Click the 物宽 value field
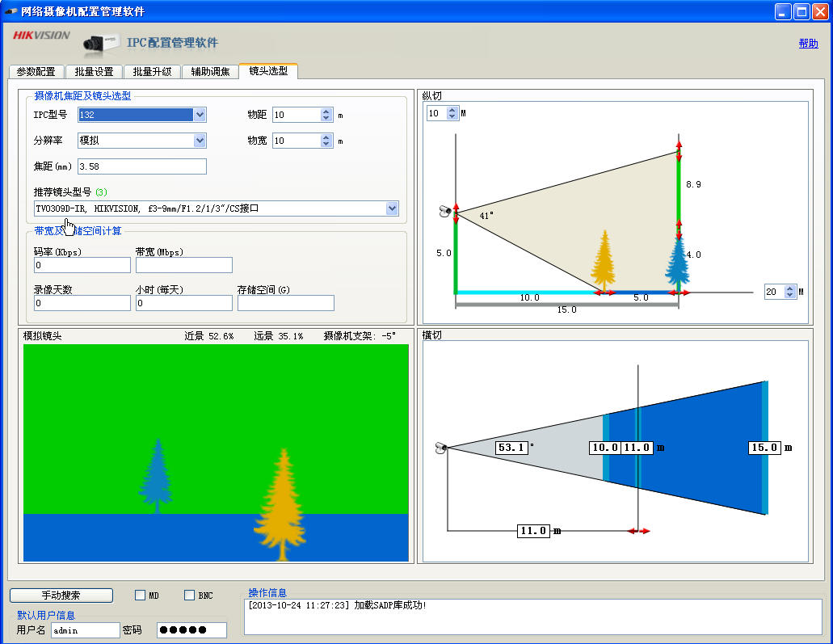 pyautogui.click(x=297, y=141)
